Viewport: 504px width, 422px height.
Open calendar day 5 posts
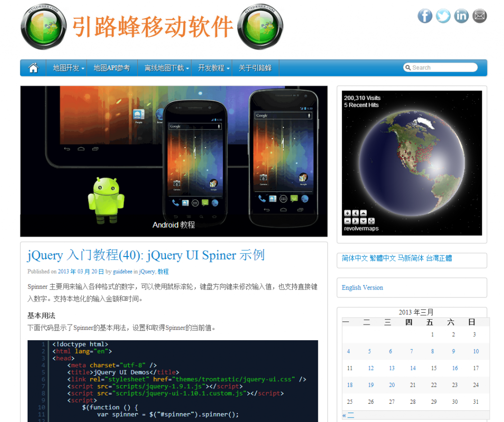[x=369, y=351]
